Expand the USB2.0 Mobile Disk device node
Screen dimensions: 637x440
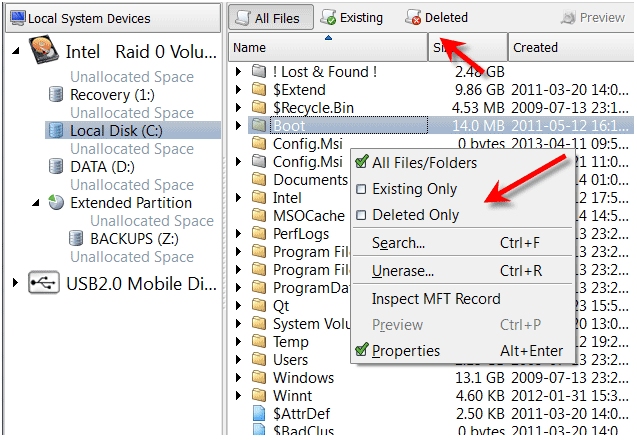[x=15, y=282]
